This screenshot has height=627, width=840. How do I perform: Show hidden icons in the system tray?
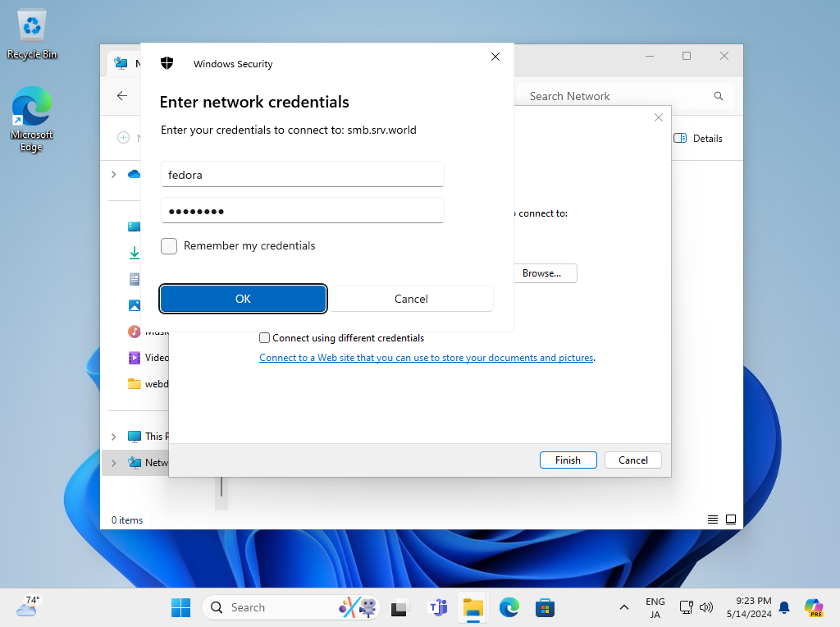(x=624, y=607)
